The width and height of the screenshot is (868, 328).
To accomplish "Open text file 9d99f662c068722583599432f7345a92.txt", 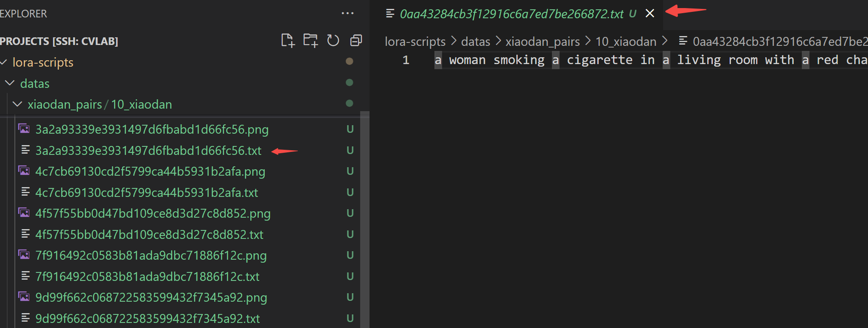I will [148, 319].
